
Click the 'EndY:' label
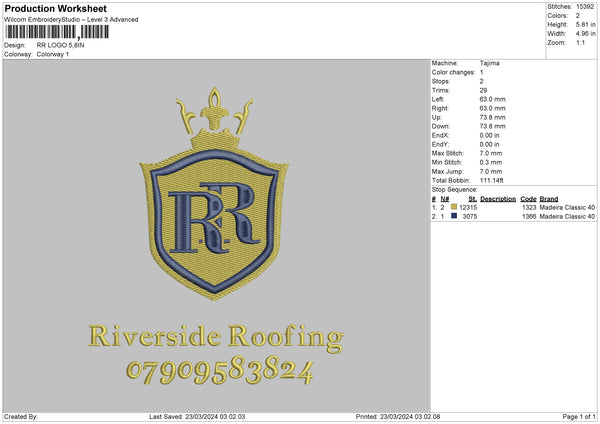tap(440, 144)
